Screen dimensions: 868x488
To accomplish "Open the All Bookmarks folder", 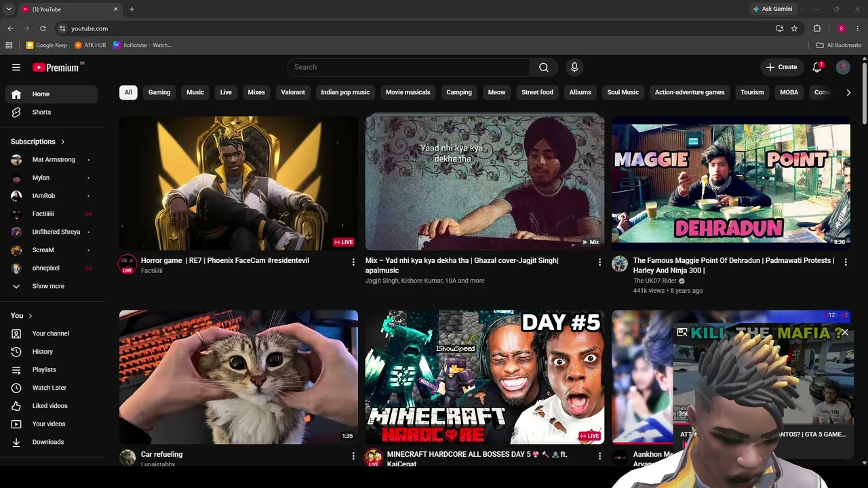I will pyautogui.click(x=839, y=45).
